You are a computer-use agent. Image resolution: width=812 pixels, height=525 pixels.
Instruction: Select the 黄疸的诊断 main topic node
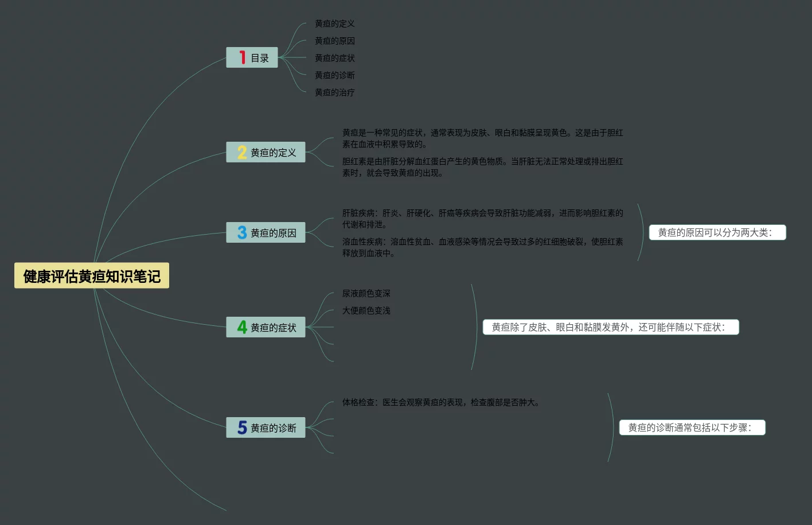click(266, 427)
